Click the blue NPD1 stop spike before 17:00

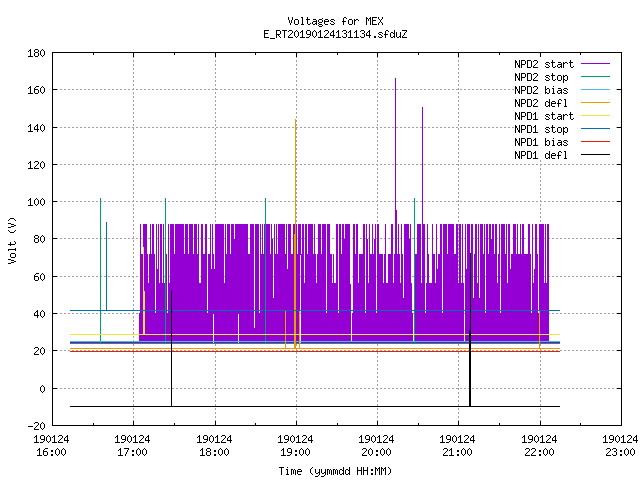107,266
